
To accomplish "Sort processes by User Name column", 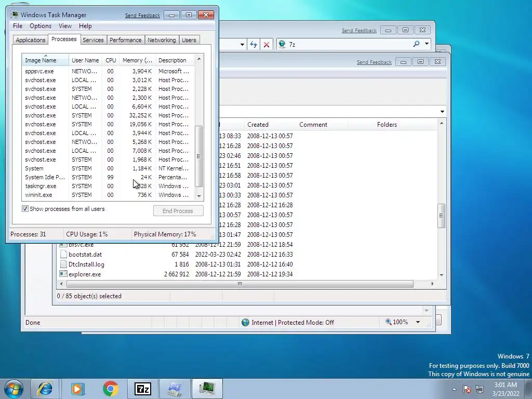I will tap(85, 60).
